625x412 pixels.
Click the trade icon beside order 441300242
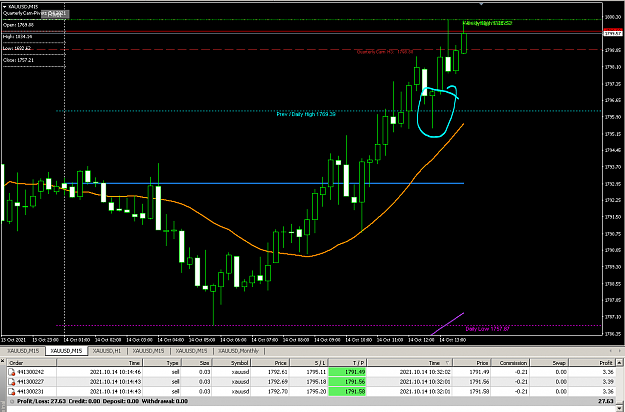[x=12, y=372]
